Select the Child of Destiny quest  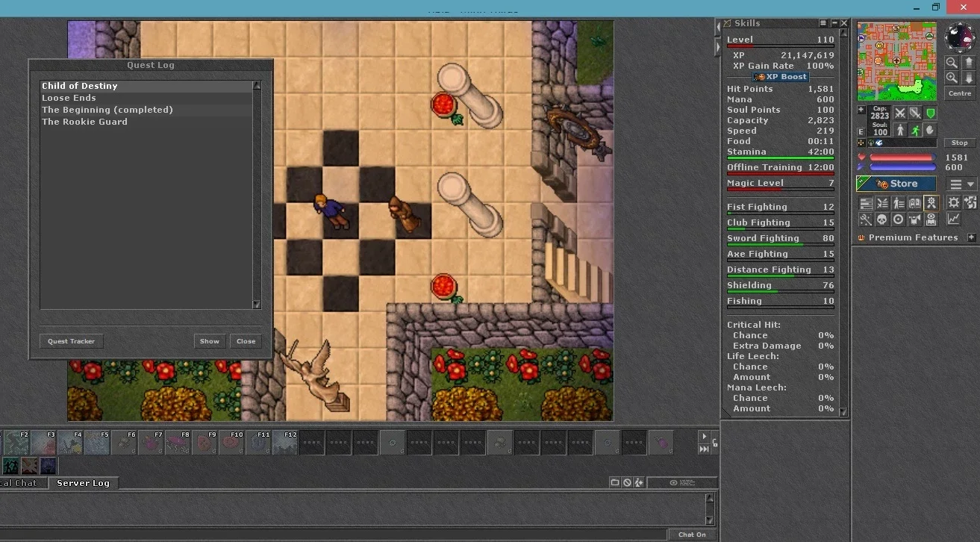pos(146,86)
